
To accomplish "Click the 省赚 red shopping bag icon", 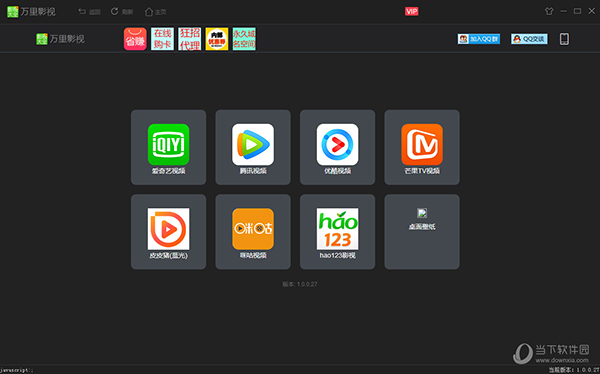I will pos(135,39).
